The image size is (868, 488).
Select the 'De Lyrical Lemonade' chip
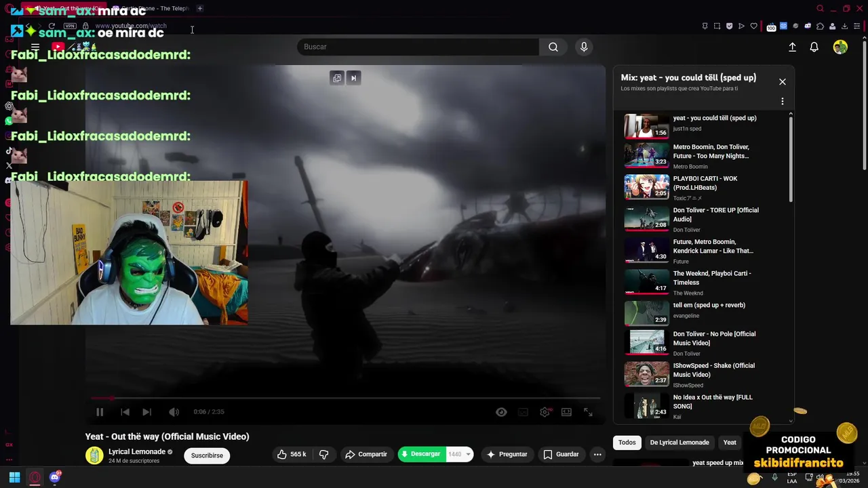pyautogui.click(x=679, y=443)
